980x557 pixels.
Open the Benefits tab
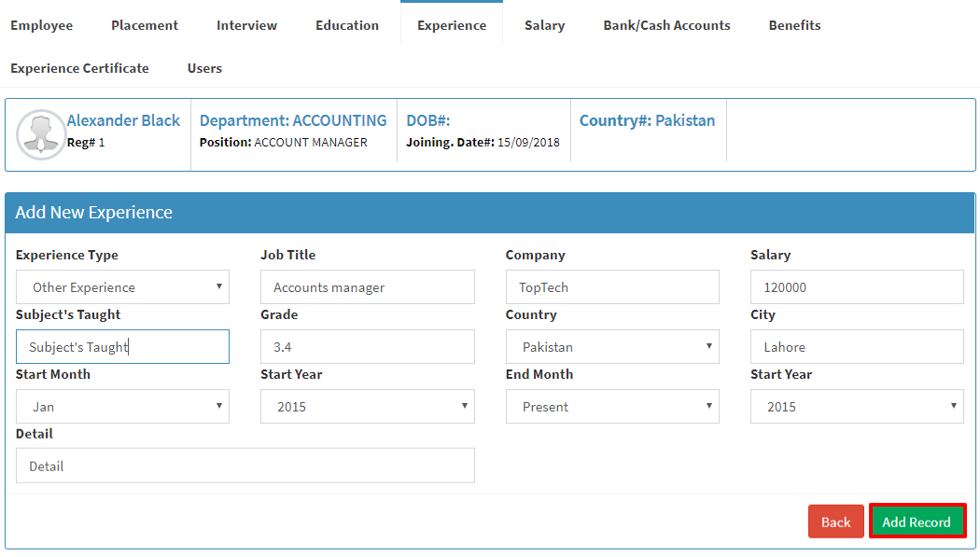(794, 25)
